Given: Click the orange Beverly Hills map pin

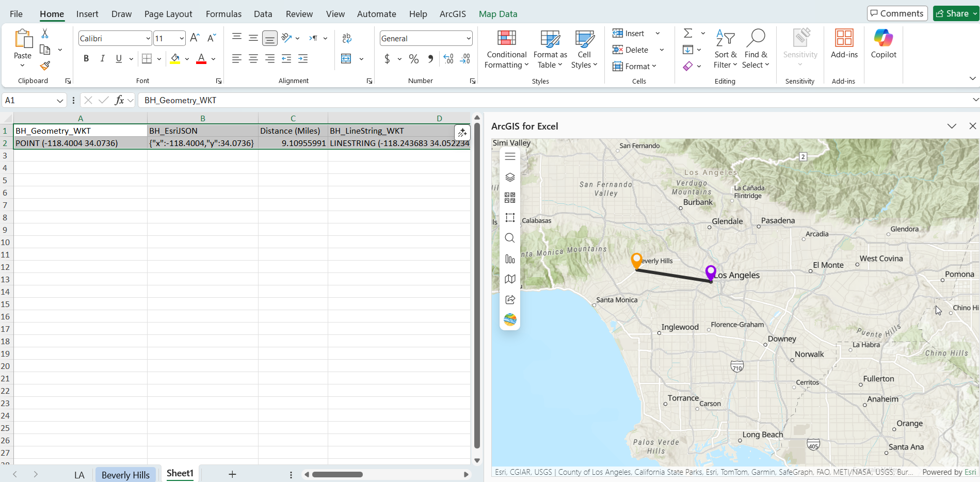Looking at the screenshot, I should (637, 261).
